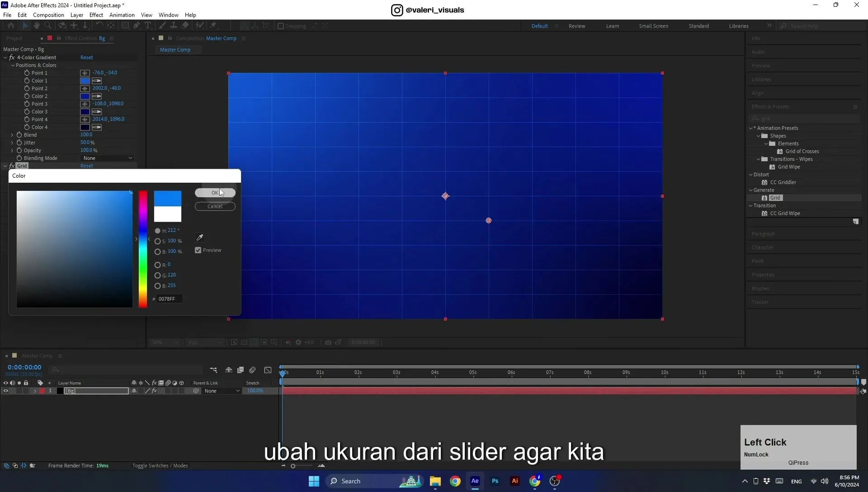Select the H hue radio button
Image resolution: width=868 pixels, height=492 pixels.
[x=157, y=231]
